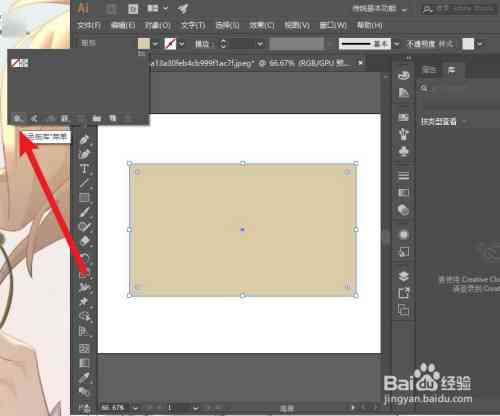This screenshot has height=416, width=500.
Task: Click the stroke weight stepper arrows
Action: tap(223, 44)
